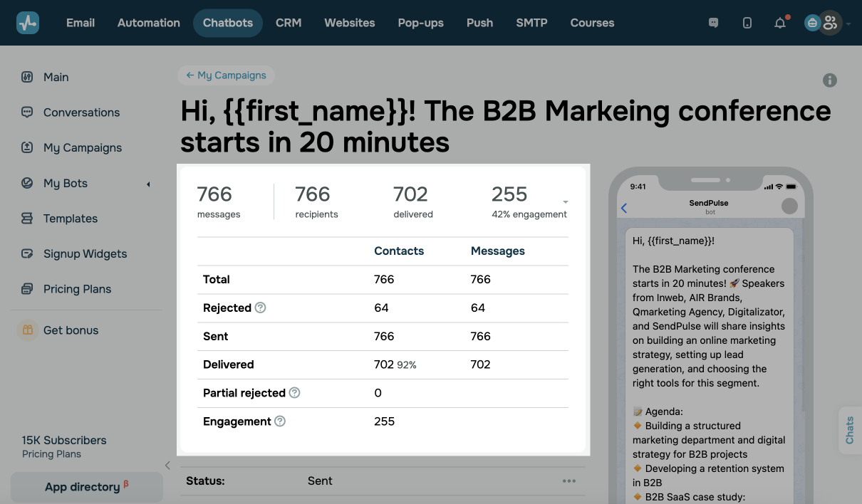Expand the My Bots submenu
This screenshot has width=862, height=504.
tap(148, 184)
